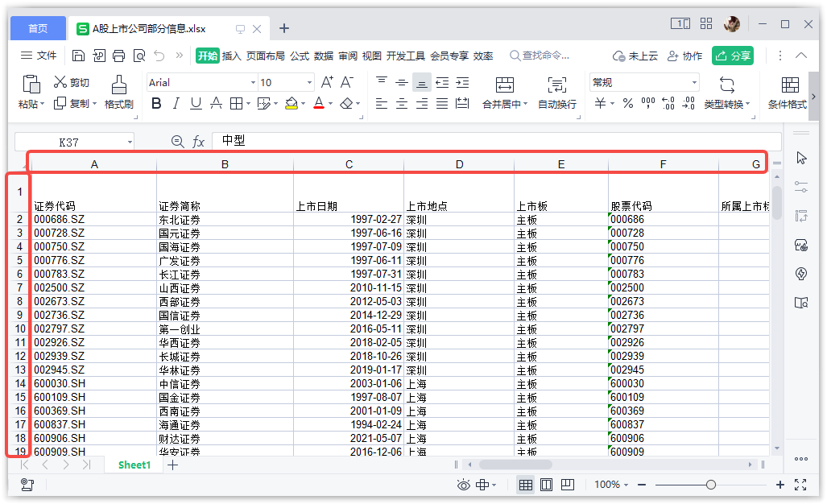Open new document tab with plus

click(283, 28)
